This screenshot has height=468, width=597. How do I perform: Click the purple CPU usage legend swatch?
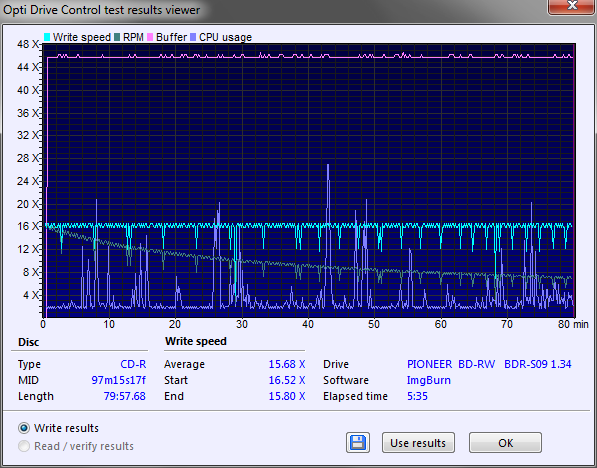(x=193, y=37)
